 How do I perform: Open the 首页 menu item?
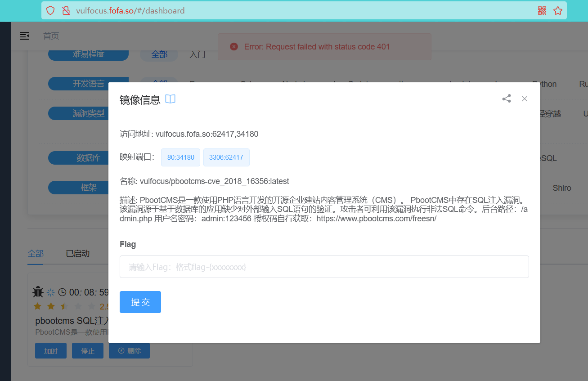point(51,36)
